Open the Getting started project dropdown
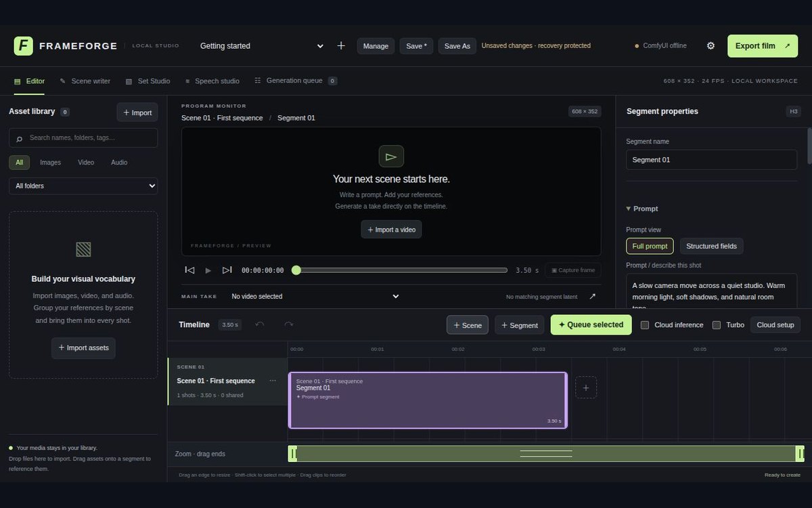The image size is (812, 508). 261,46
